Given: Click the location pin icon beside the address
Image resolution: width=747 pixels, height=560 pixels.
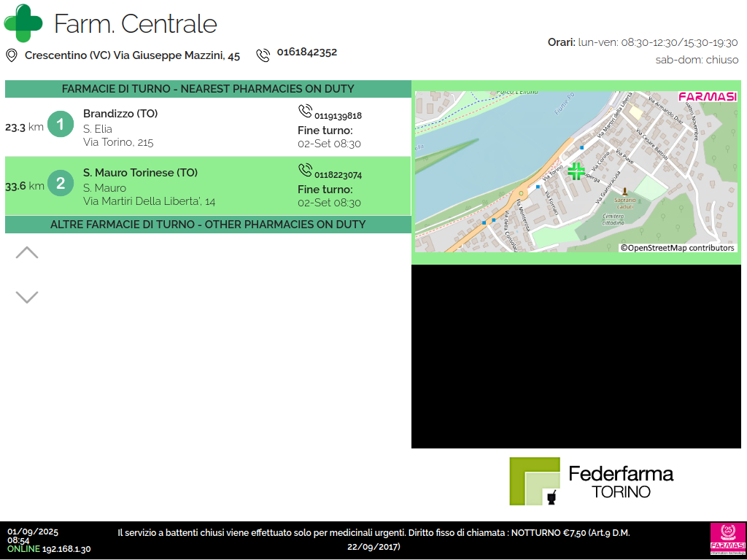Looking at the screenshot, I should pyautogui.click(x=12, y=55).
